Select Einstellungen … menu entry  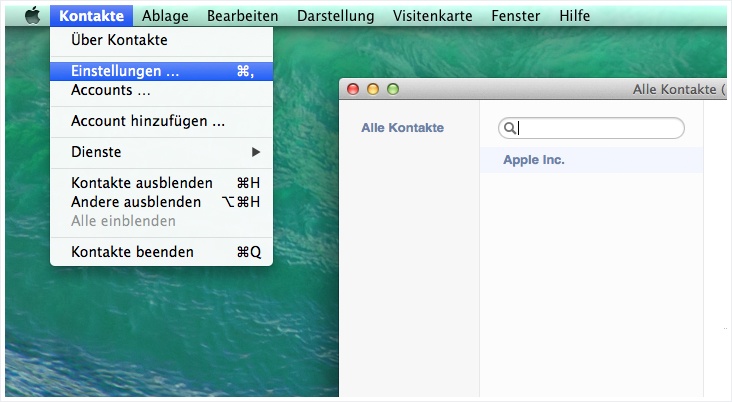tap(162, 71)
